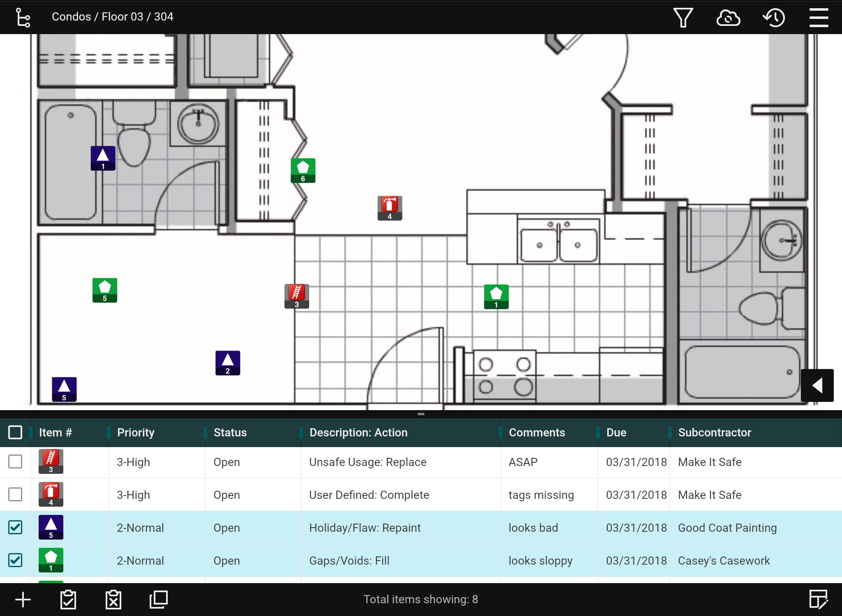
Task: Click the divider handle above the item table
Action: [421, 414]
